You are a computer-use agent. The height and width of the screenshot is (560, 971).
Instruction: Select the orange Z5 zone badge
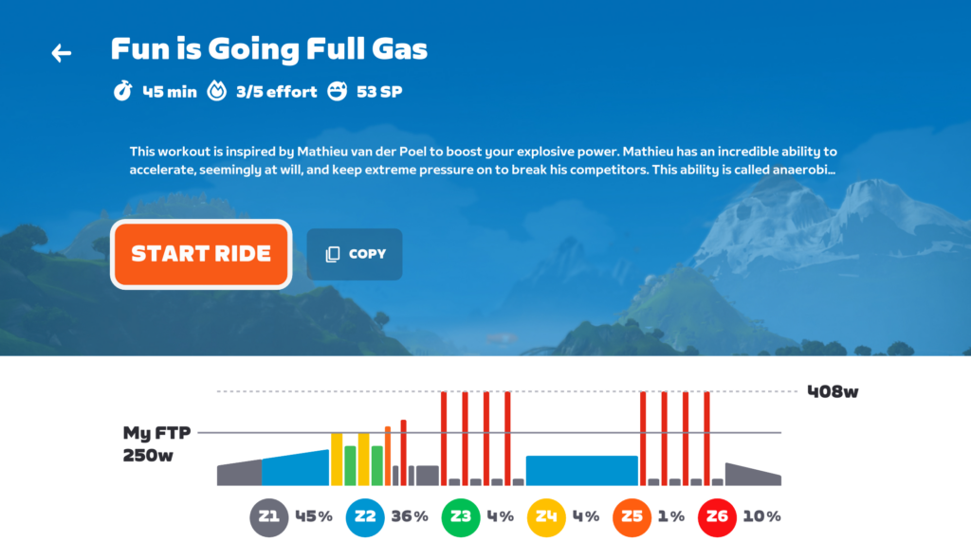(632, 517)
